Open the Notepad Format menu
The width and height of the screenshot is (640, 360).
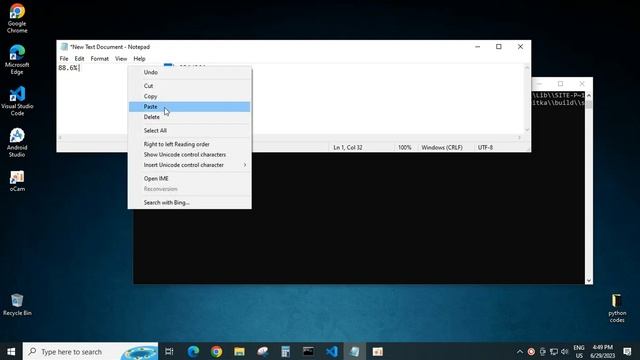click(100, 59)
